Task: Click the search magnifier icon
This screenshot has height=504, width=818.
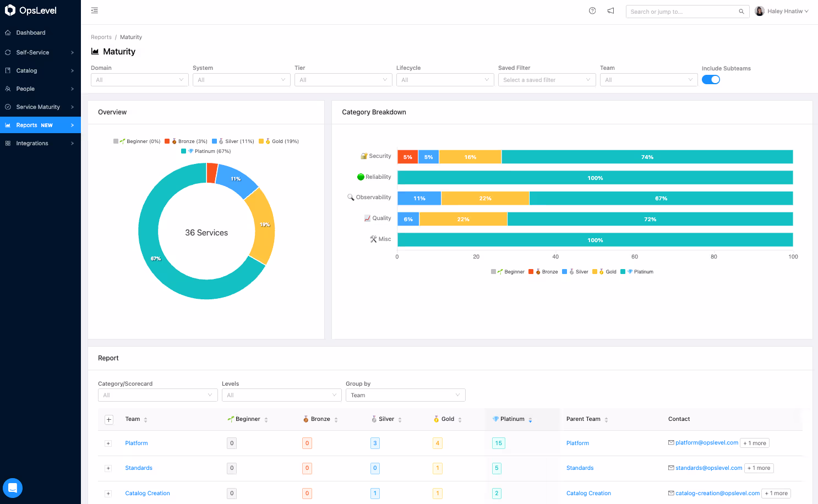Action: pyautogui.click(x=741, y=12)
